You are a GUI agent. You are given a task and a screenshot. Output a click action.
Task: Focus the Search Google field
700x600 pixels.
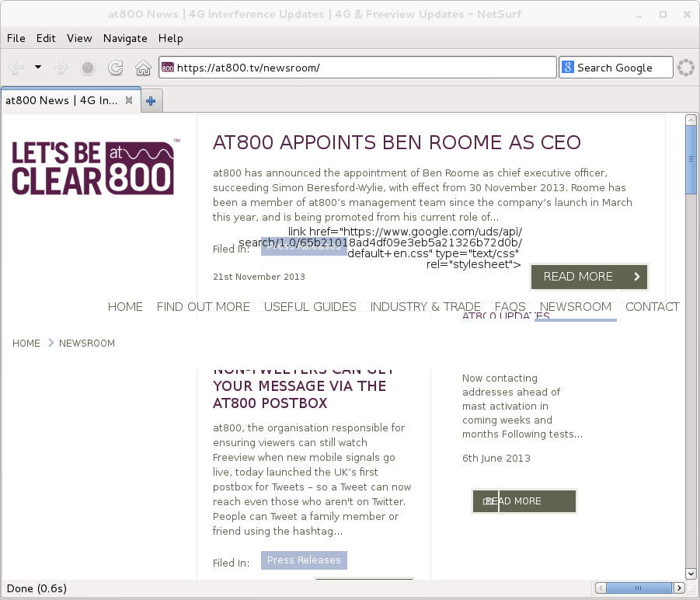click(x=623, y=68)
